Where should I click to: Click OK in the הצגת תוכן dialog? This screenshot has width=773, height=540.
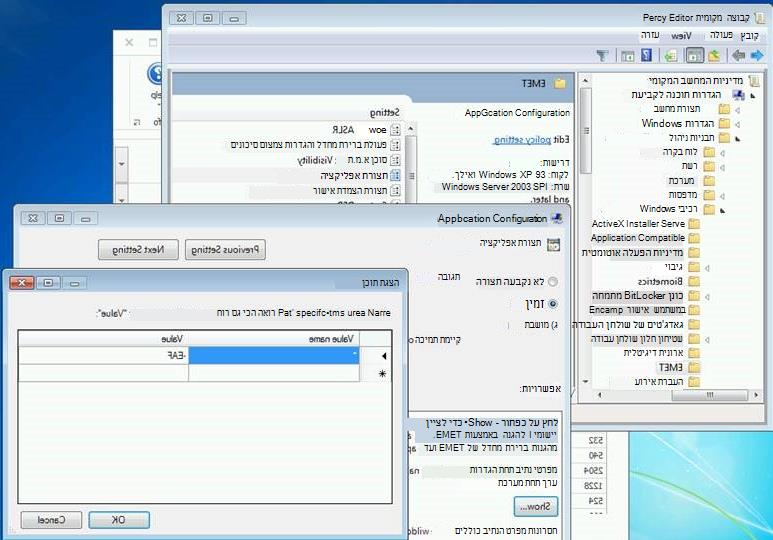click(119, 520)
